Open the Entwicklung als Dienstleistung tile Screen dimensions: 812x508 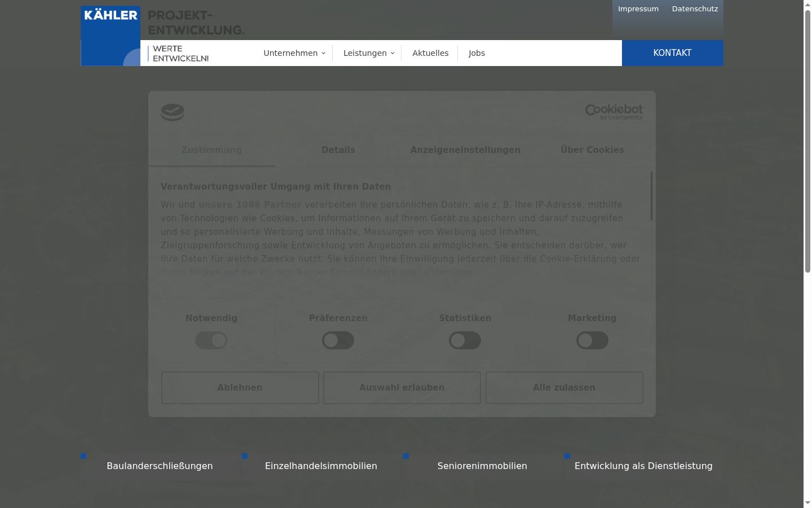[643, 466]
